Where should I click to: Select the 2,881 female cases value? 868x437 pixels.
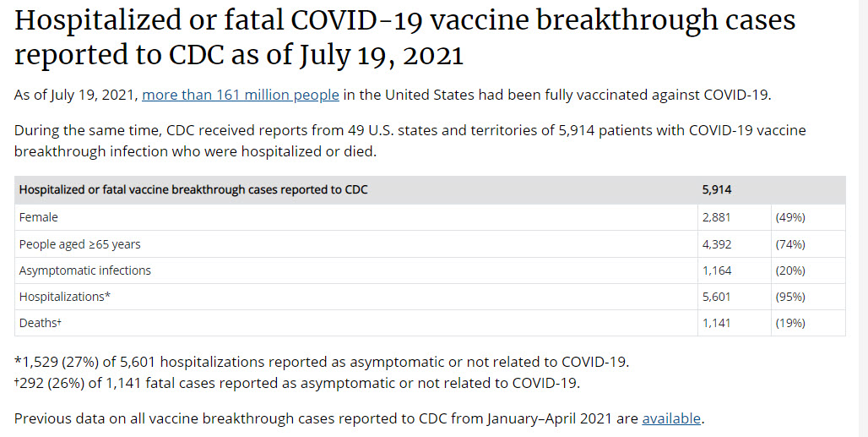point(717,217)
